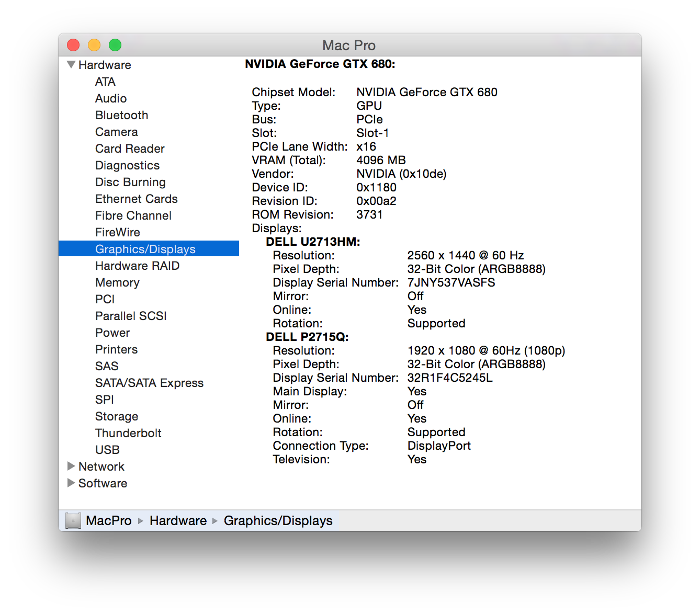The image size is (700, 615).
Task: Expand the Software section
Action: (x=71, y=483)
